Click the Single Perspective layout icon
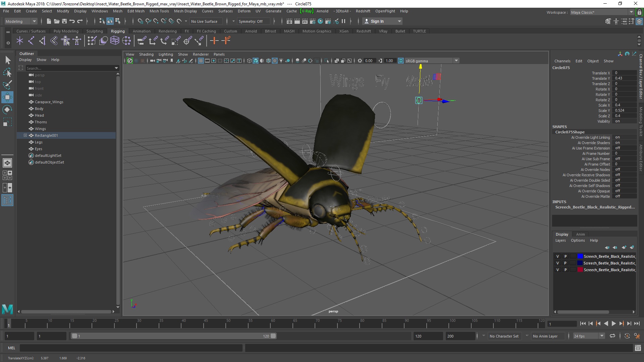Image resolution: width=644 pixels, height=362 pixels. coord(7,163)
